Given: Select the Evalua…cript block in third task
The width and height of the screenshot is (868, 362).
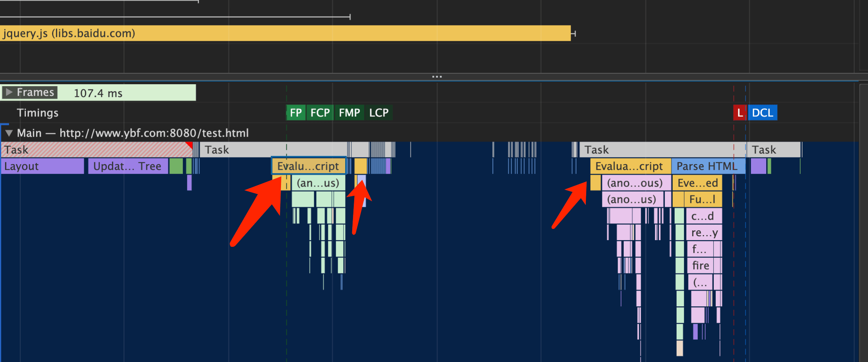Looking at the screenshot, I should [630, 166].
